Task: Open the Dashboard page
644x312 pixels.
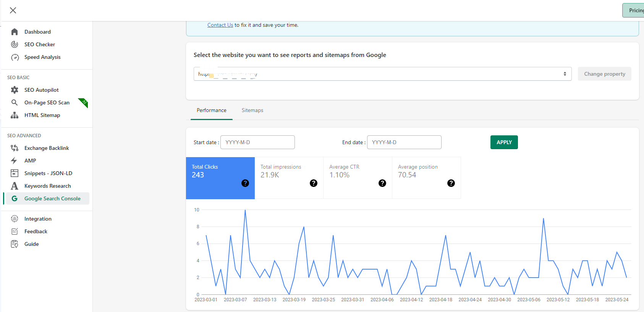Action: pyautogui.click(x=37, y=32)
